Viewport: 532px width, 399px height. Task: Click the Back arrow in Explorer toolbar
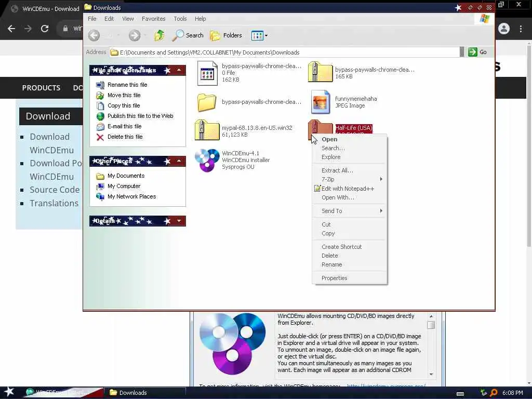point(94,35)
